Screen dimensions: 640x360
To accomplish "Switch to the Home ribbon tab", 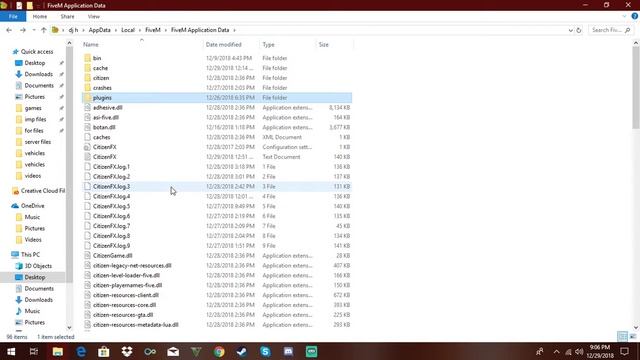I will coord(40,16).
